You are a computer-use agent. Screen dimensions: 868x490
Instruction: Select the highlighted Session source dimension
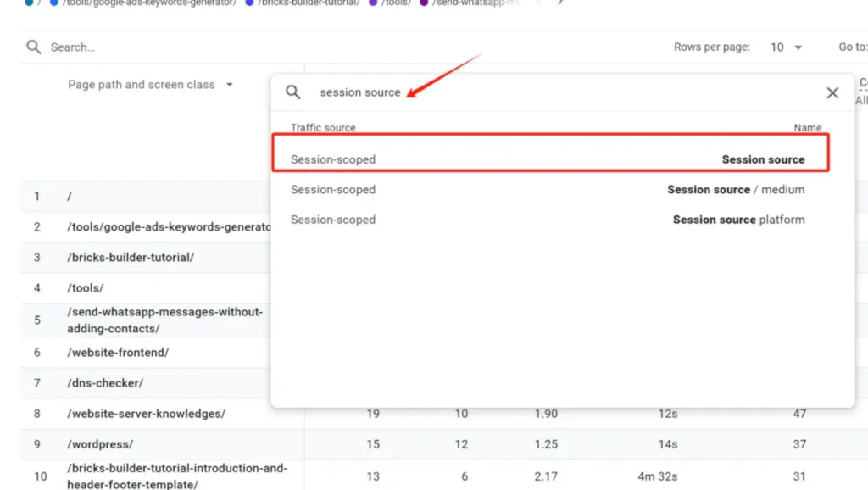549,159
